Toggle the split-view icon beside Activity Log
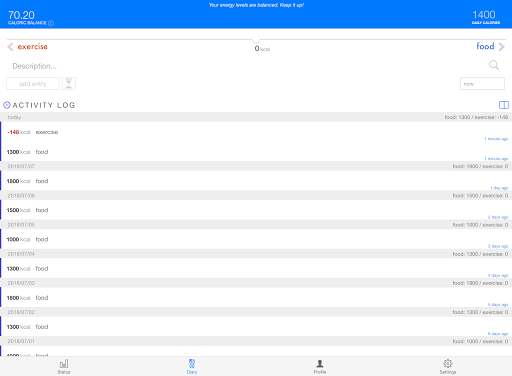Image resolution: width=512 pixels, height=376 pixels. coord(504,105)
